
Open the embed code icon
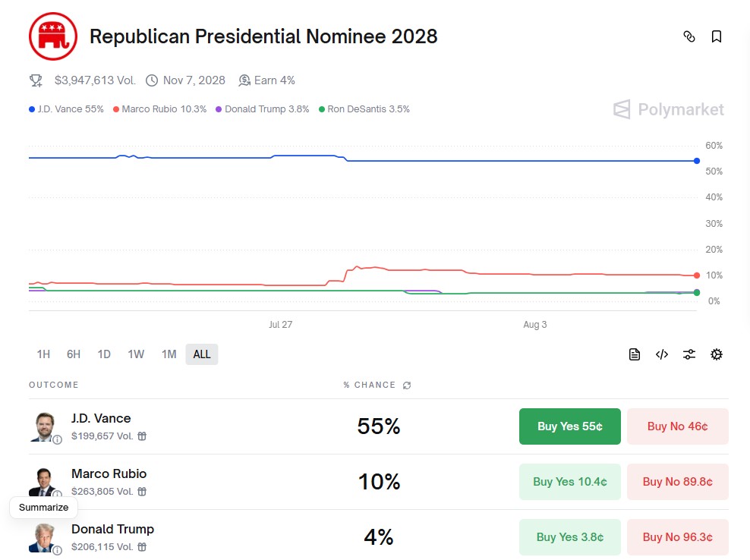[662, 354]
